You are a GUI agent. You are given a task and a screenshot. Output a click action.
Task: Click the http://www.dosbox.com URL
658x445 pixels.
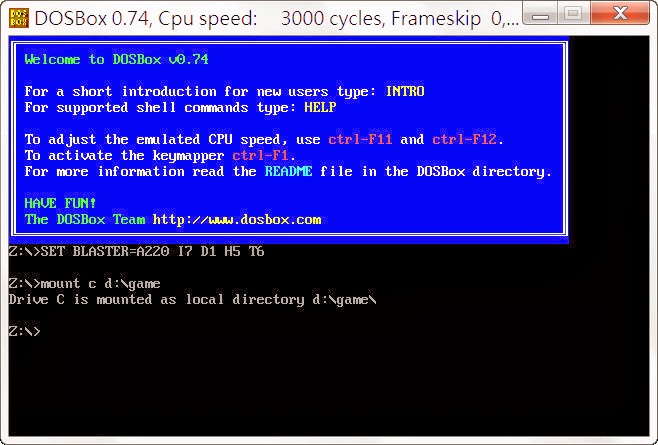pyautogui.click(x=237, y=220)
